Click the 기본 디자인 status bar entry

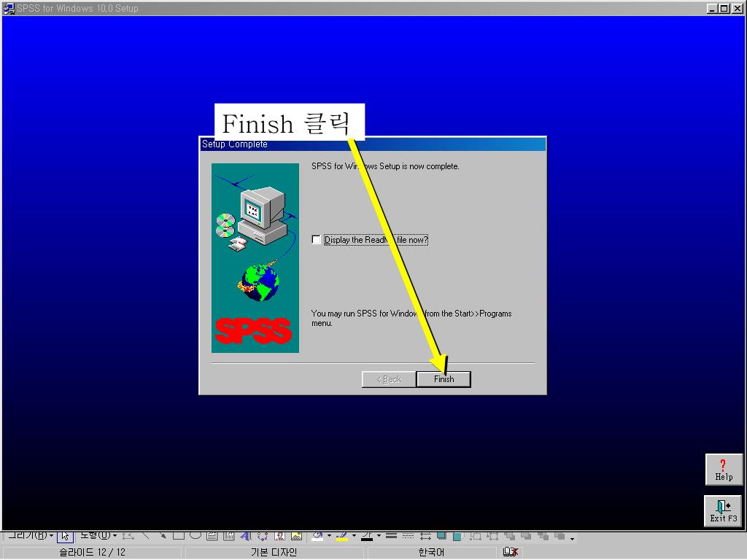tap(274, 553)
